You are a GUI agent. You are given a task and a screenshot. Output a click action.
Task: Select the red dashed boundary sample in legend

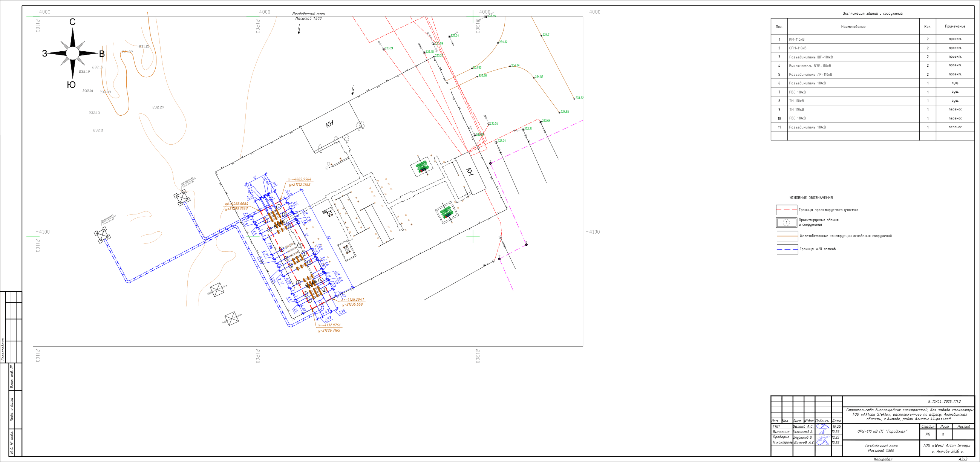tap(786, 210)
